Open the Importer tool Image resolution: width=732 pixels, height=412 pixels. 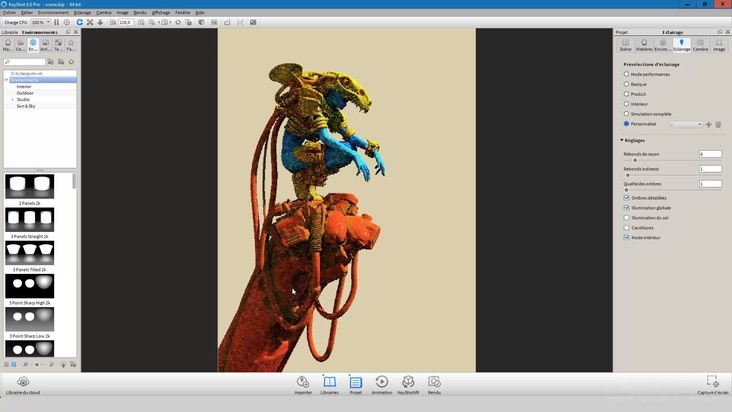click(x=303, y=385)
